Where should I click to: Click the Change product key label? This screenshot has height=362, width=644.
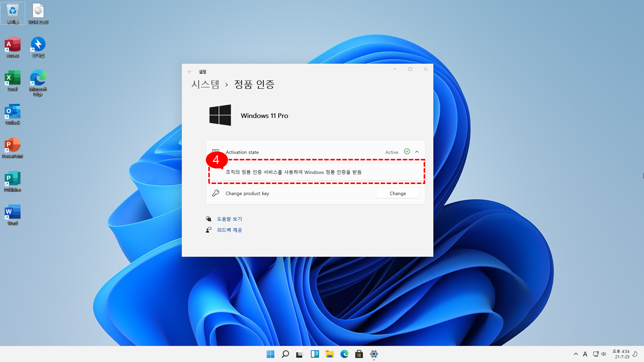[x=247, y=193]
